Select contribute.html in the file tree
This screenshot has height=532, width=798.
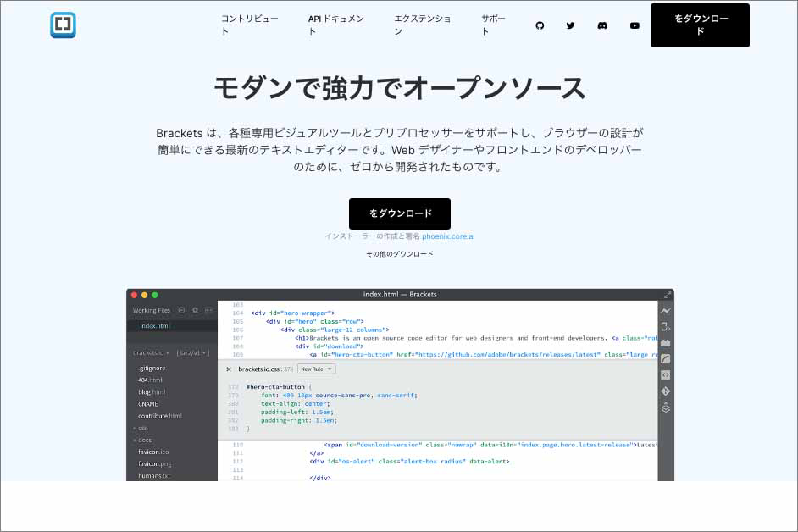160,416
